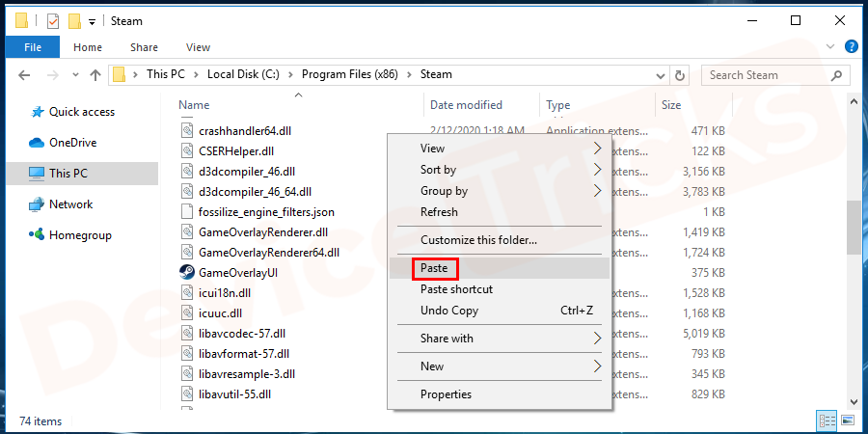Select the file libavformat-57.dll
This screenshot has width=868, height=434.
244,353
